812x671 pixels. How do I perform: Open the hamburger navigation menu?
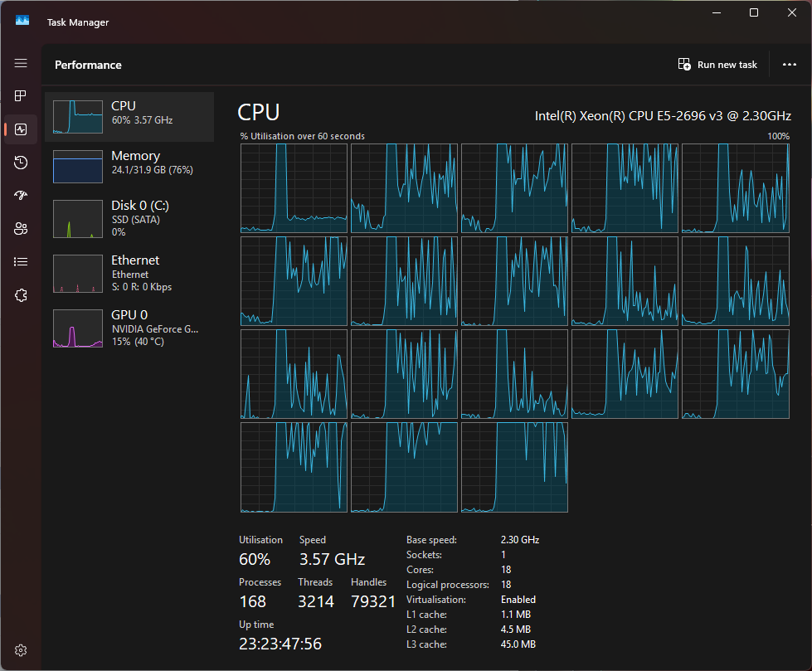(x=21, y=63)
